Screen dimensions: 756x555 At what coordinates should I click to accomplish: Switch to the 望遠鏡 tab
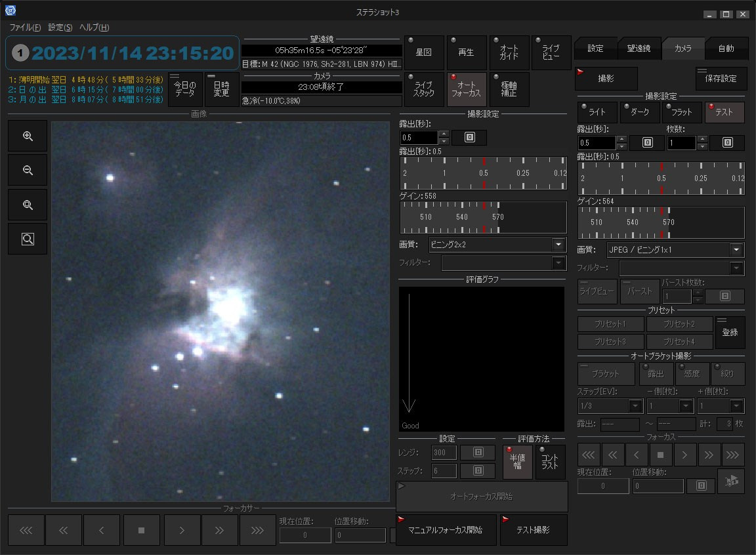pyautogui.click(x=638, y=49)
